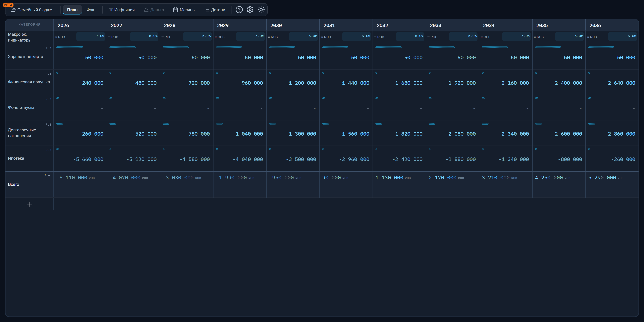Viewport: 644px width, 322px height.
Task: Click the 5 290 000 RUB total for 2036
Action: (x=606, y=178)
